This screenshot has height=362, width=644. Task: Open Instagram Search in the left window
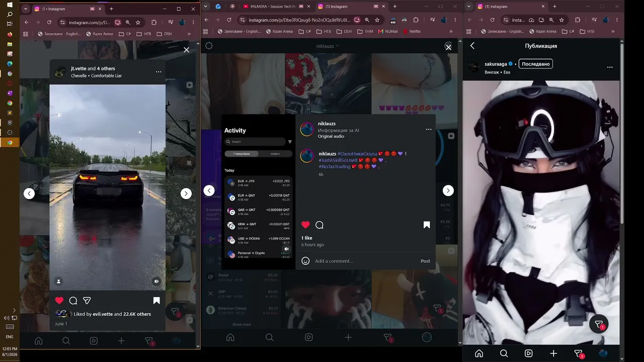[66, 341]
